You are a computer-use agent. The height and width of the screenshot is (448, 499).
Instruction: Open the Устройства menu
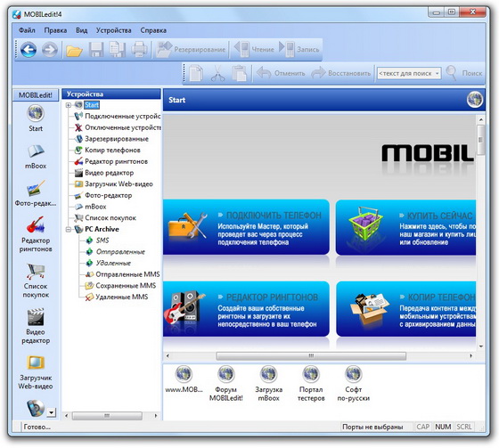[114, 30]
